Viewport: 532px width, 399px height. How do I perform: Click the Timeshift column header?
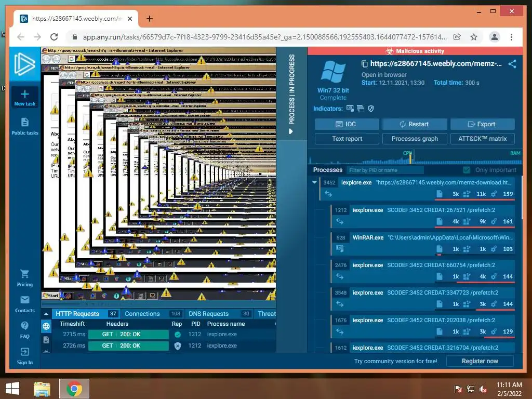(72, 324)
